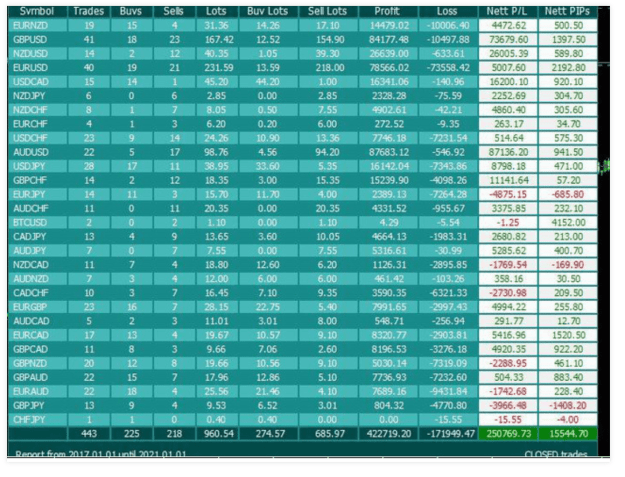Select the NZDCAD symbol cell
This screenshot has width=625, height=477.
click(37, 265)
